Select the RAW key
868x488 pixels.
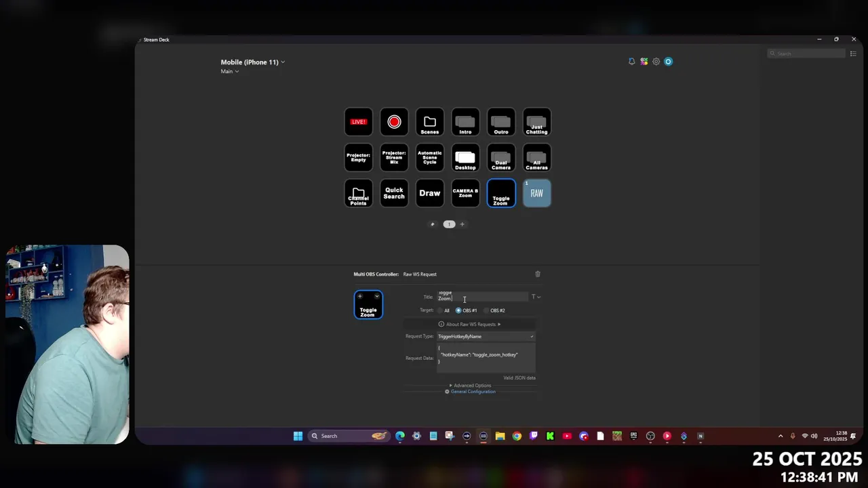(536, 193)
